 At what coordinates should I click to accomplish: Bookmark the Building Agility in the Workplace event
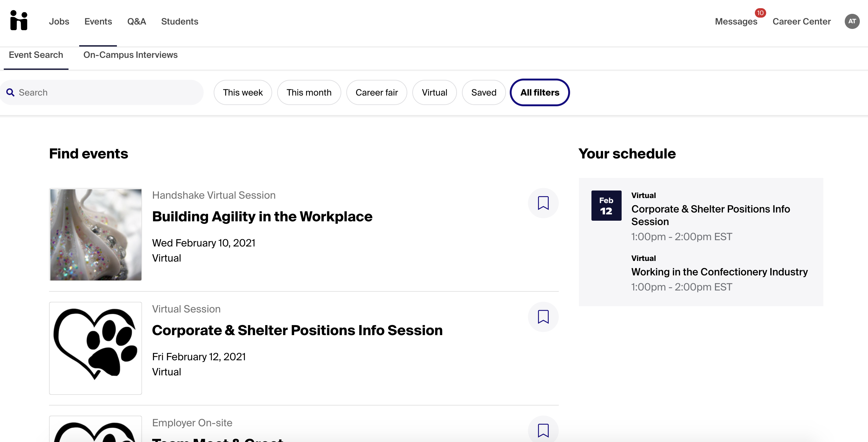coord(543,203)
